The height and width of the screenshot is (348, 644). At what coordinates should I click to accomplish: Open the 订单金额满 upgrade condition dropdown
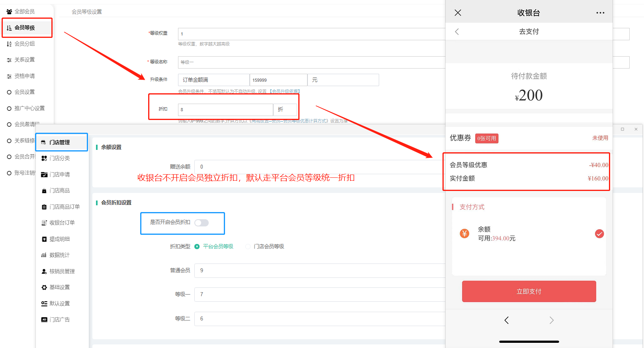pos(213,80)
